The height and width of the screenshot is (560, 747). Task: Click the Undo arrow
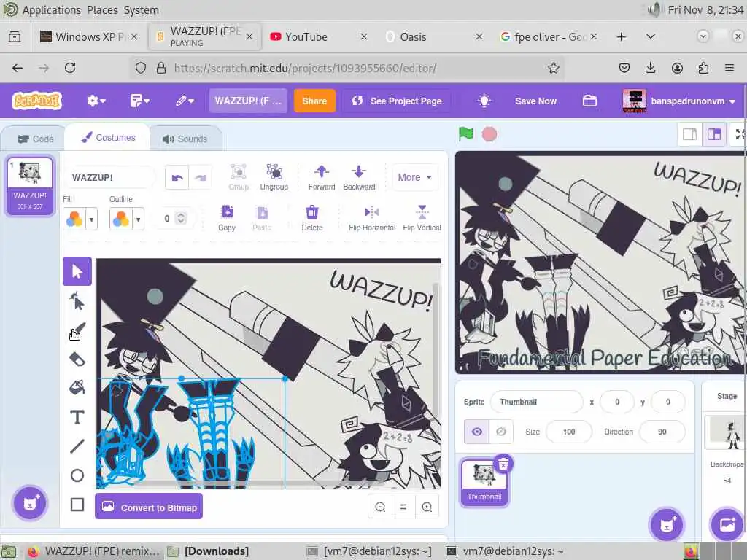[177, 178]
